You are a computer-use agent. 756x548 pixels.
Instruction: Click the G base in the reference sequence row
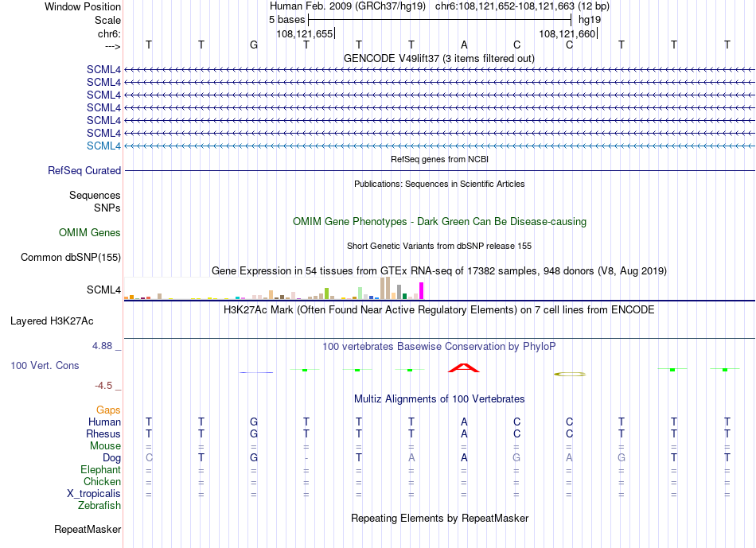(x=254, y=45)
